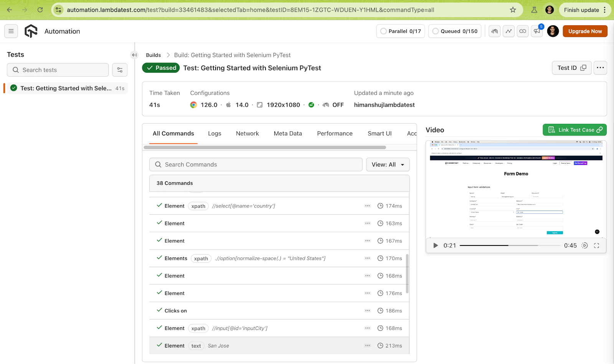The image size is (614, 364).
Task: Open the hamburger navigation menu
Action: tap(11, 31)
